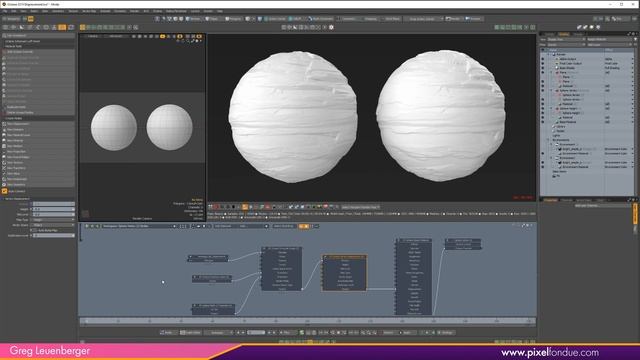640x360 pixels.
Task: Click the search field in left tool panel
Action: point(39,36)
